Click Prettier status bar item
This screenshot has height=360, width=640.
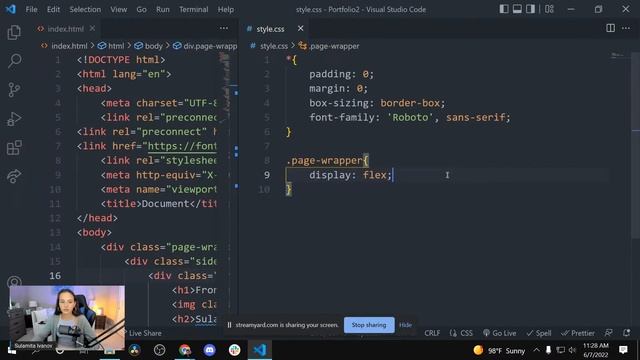(578, 333)
